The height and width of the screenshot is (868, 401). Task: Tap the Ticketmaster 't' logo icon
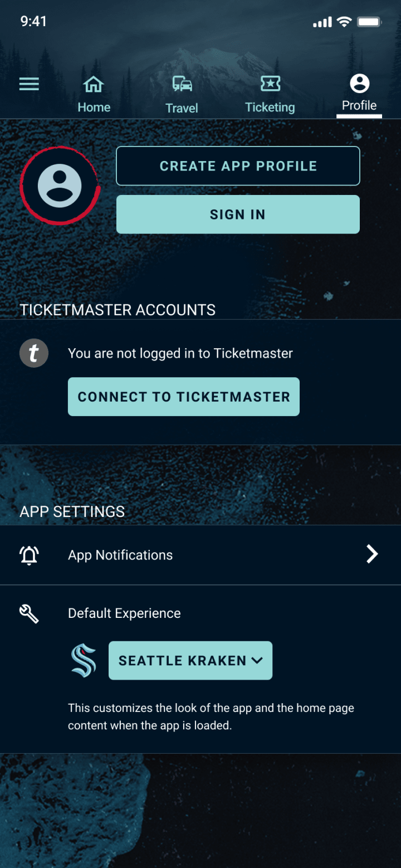pyautogui.click(x=34, y=353)
